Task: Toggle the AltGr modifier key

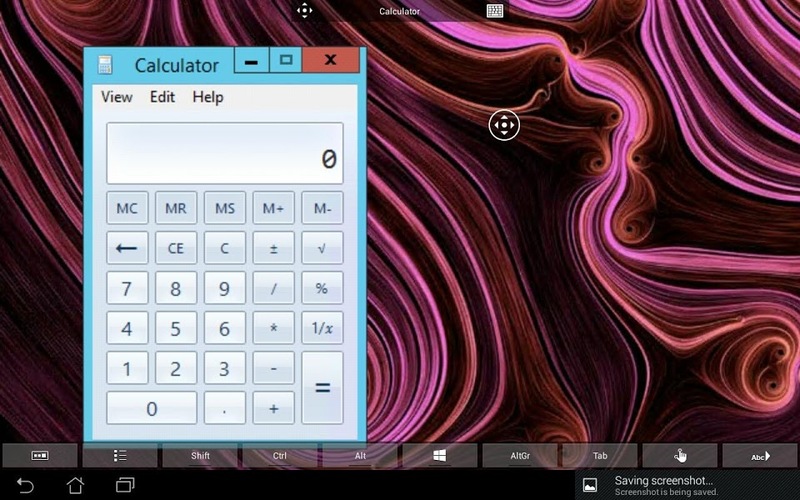Action: point(520,456)
